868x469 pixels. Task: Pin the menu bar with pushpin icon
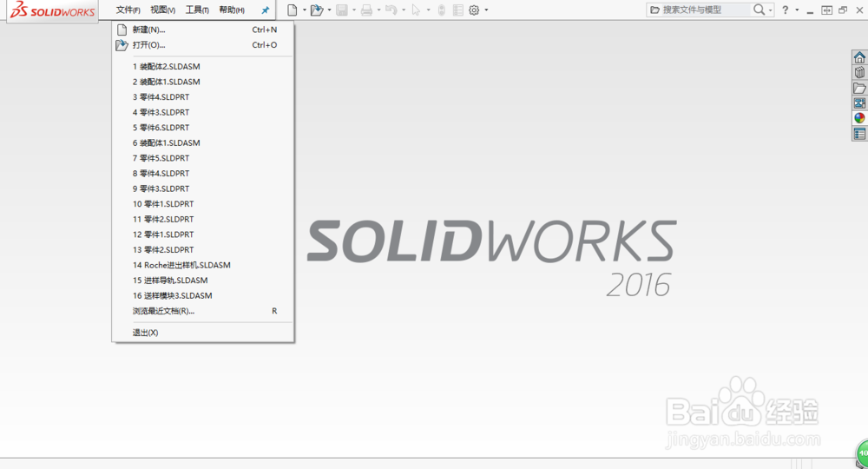pos(265,10)
